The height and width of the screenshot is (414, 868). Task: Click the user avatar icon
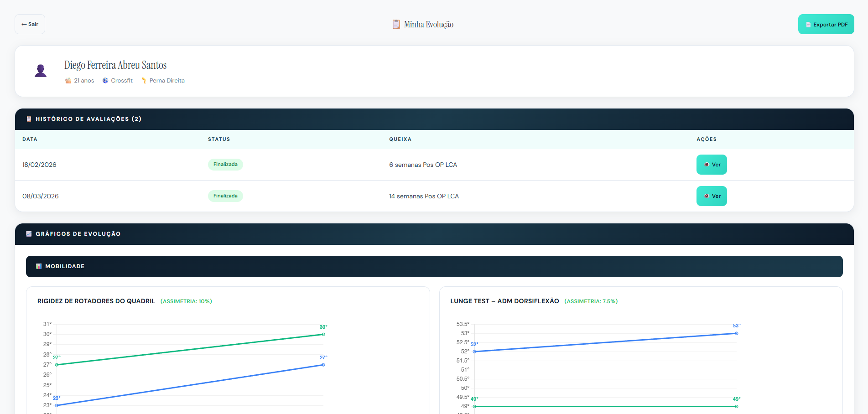[x=41, y=71]
